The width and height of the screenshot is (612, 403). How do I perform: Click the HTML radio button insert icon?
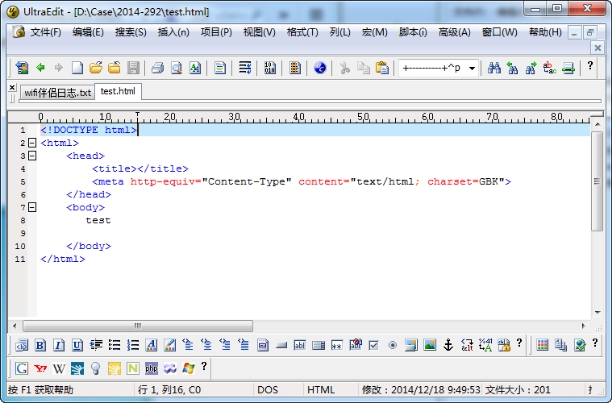[x=392, y=345]
